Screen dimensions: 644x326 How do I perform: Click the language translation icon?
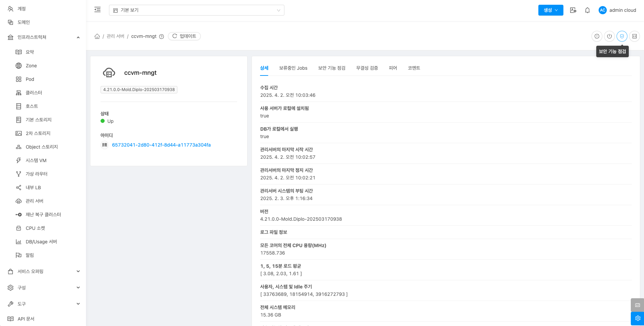[x=573, y=10]
